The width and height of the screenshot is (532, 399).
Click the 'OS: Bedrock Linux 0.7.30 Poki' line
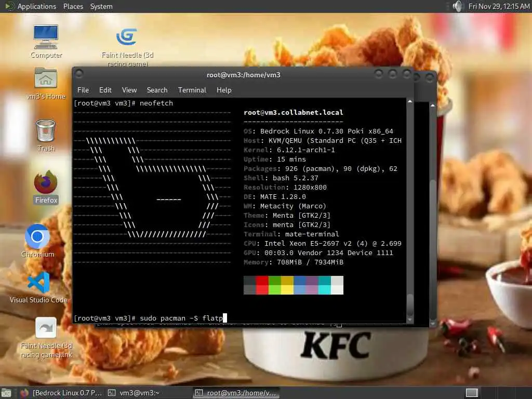pos(318,131)
